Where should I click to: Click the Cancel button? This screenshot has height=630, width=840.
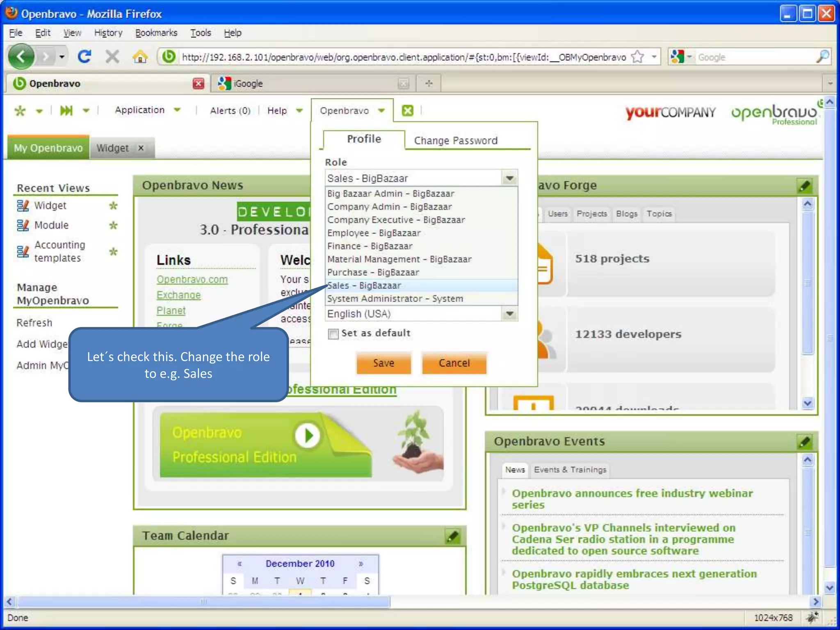pyautogui.click(x=454, y=363)
